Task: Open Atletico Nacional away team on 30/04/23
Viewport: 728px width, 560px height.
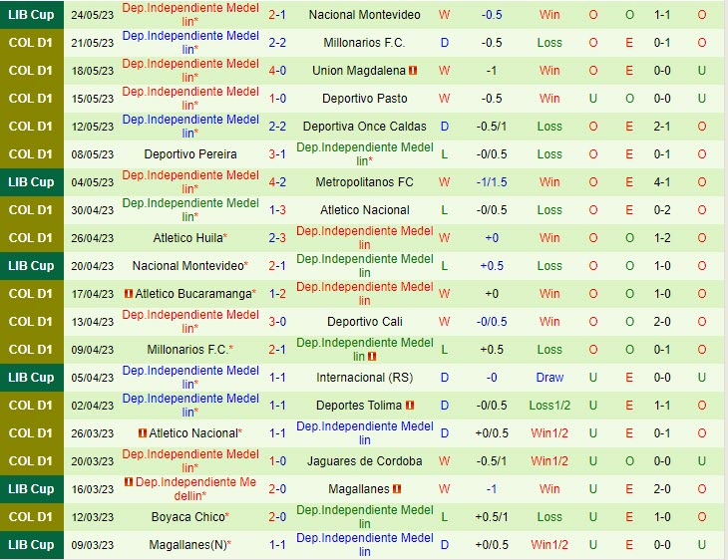Action: 364,210
